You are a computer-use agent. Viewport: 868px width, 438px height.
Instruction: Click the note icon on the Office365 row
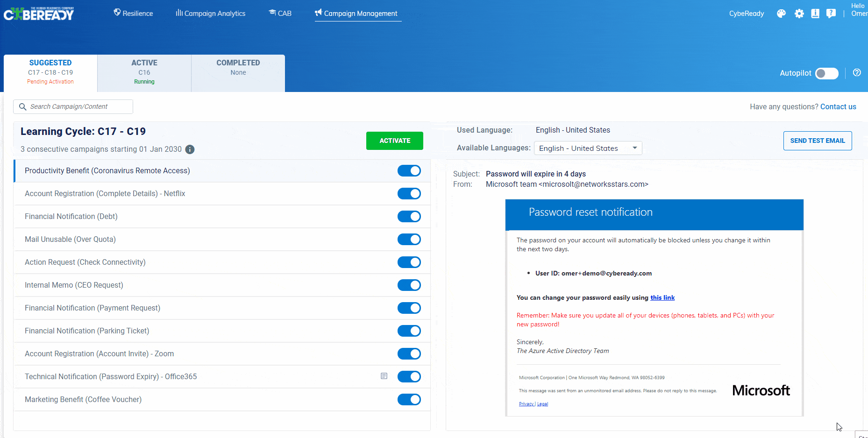pos(384,376)
